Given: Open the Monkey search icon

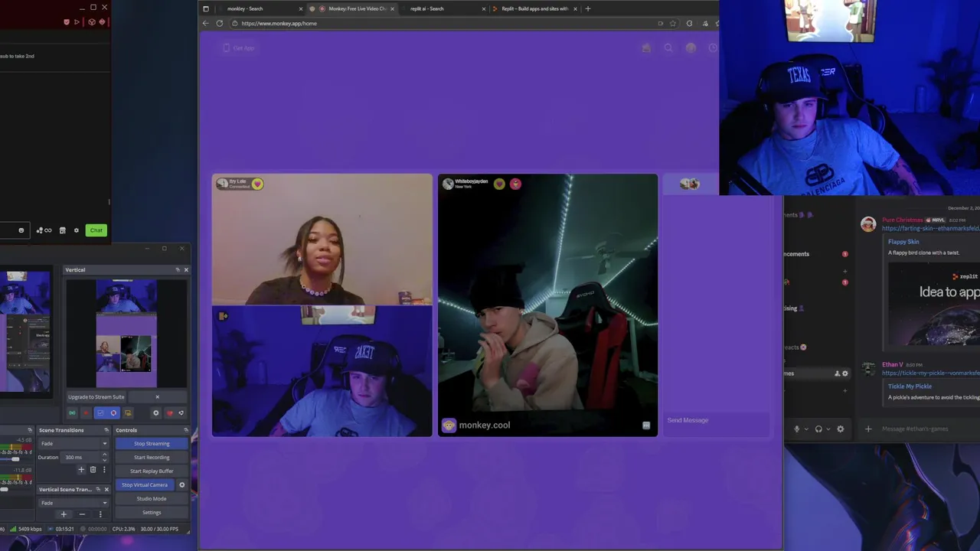Looking at the screenshot, I should click(668, 47).
